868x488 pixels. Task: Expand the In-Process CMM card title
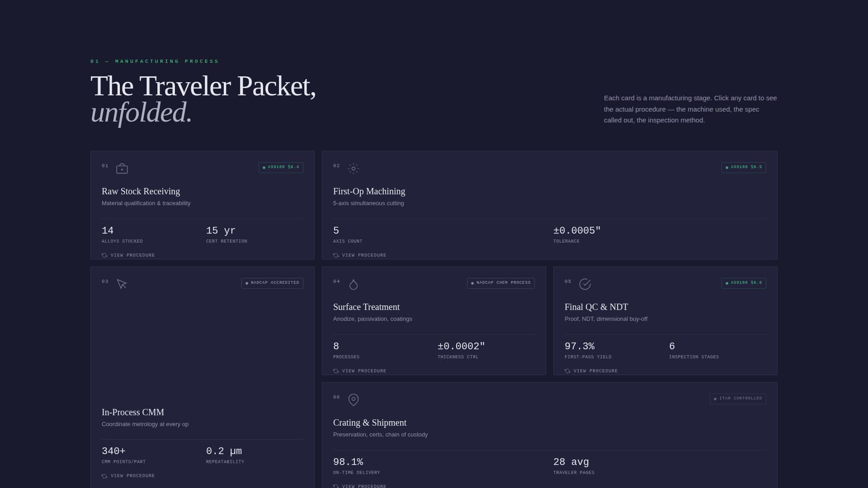[133, 412]
